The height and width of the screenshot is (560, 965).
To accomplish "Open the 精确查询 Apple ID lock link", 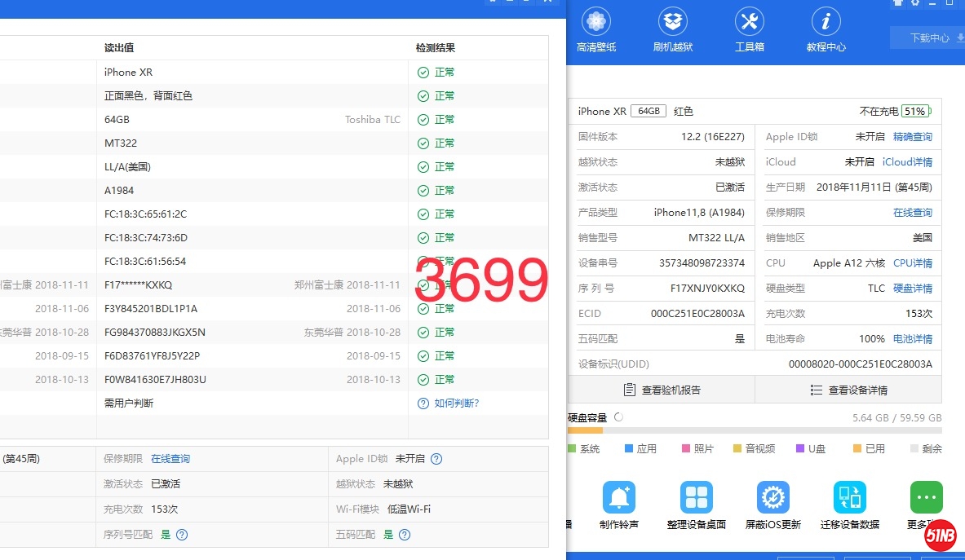I will (x=912, y=137).
